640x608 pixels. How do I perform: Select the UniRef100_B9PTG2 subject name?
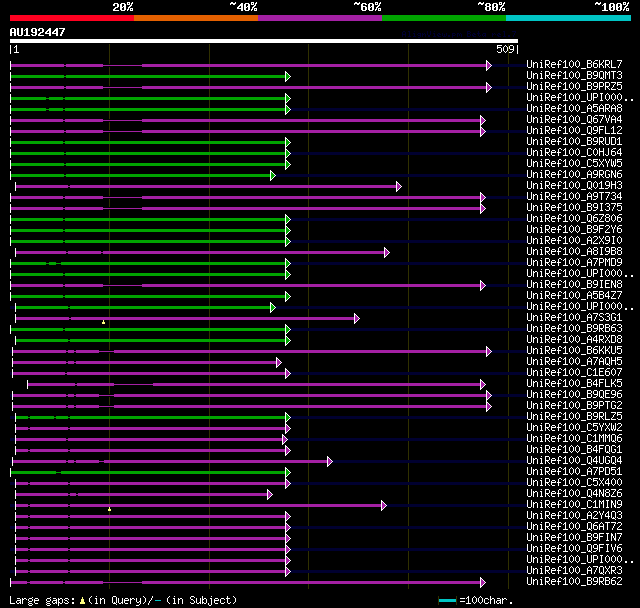pos(574,406)
